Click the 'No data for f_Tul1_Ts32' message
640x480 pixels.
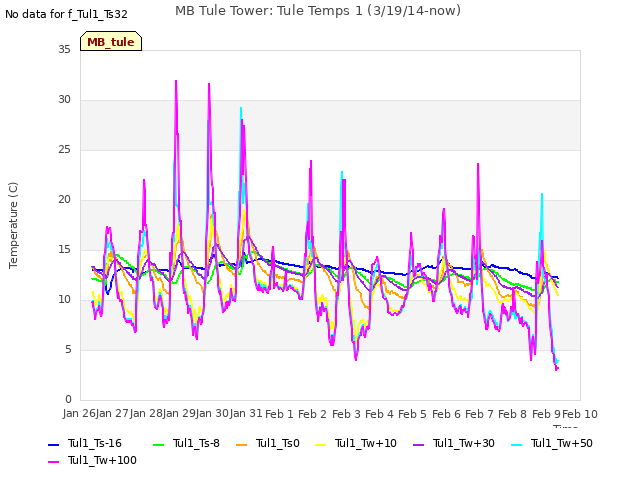coord(66,14)
